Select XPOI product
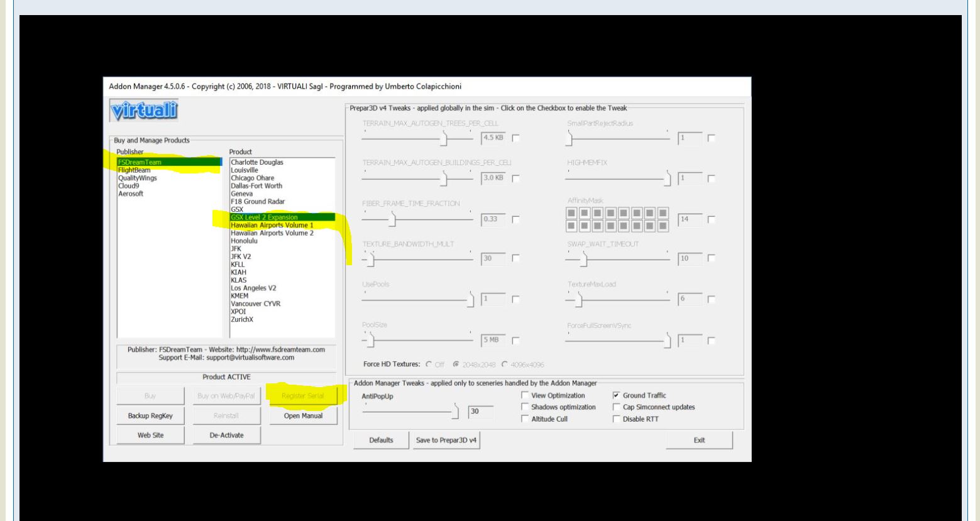 coord(282,312)
